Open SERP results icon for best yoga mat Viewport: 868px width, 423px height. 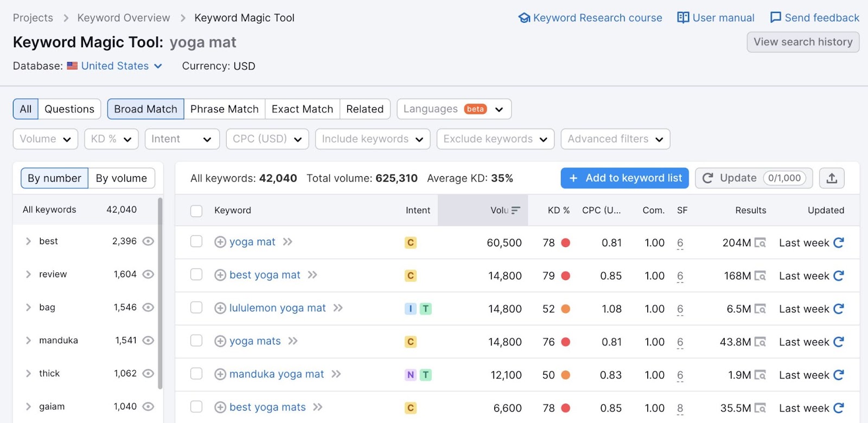coord(760,276)
